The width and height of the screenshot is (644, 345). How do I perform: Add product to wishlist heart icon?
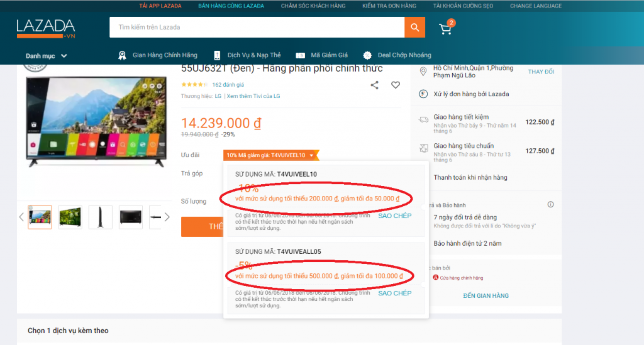[396, 85]
